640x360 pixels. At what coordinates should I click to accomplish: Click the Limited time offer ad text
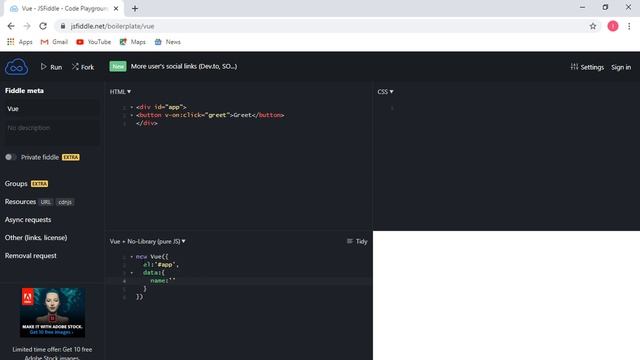click(x=52, y=353)
